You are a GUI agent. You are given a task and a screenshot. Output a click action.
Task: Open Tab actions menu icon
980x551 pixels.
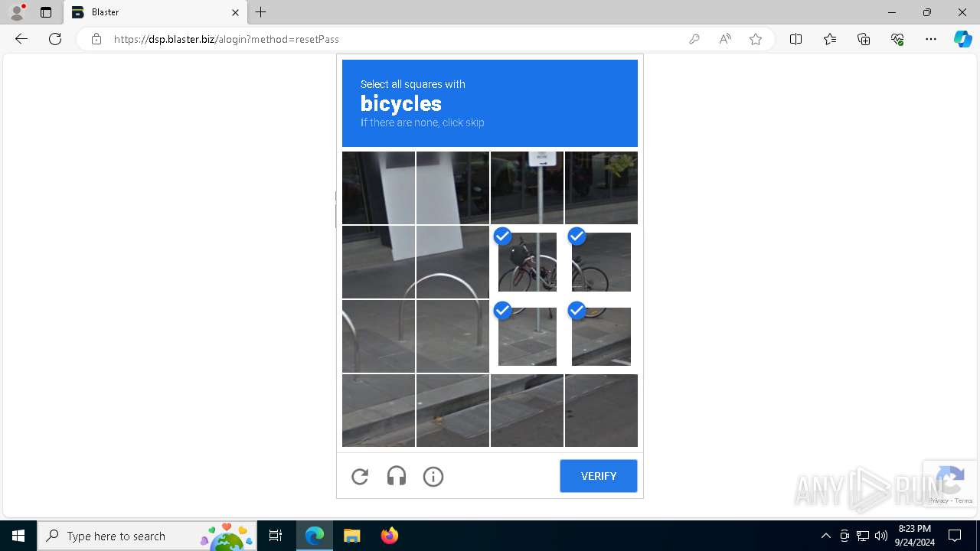click(46, 12)
